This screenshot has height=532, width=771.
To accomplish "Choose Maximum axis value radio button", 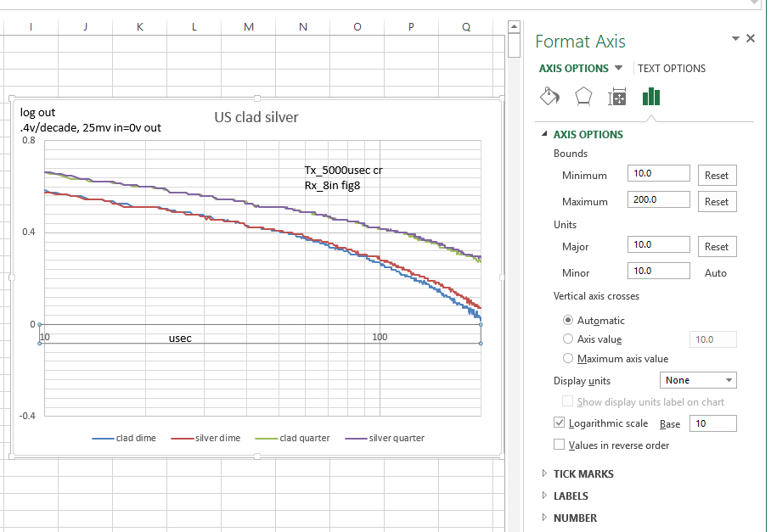I will [x=568, y=359].
